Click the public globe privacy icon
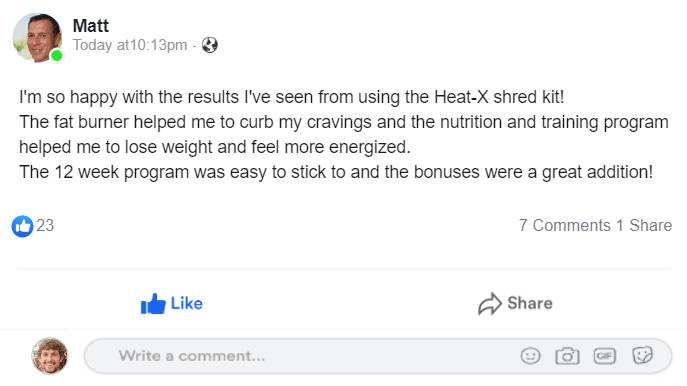 [x=209, y=45]
